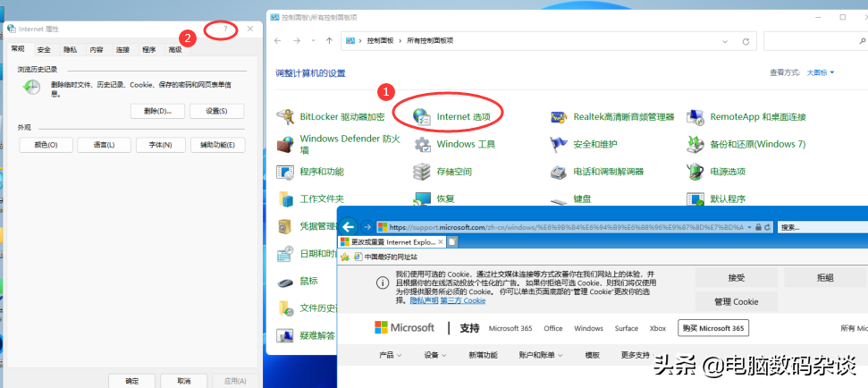Click the help question mark in Internet 属性
868x388 pixels.
click(225, 29)
